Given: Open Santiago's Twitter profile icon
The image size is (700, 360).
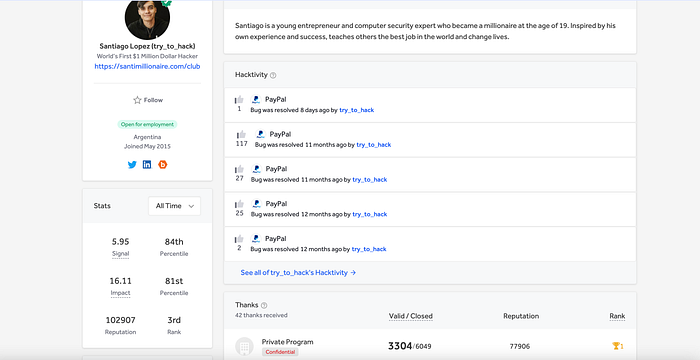Looking at the screenshot, I should tap(132, 165).
